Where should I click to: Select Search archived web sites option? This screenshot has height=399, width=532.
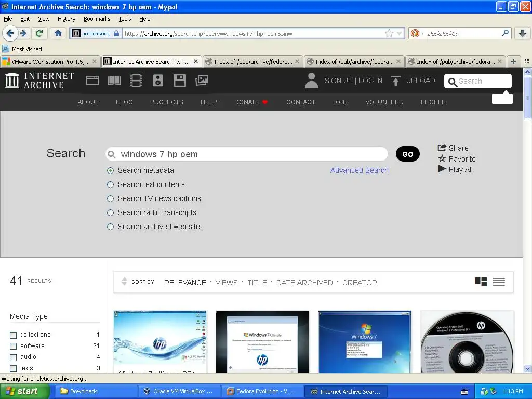coord(110,227)
